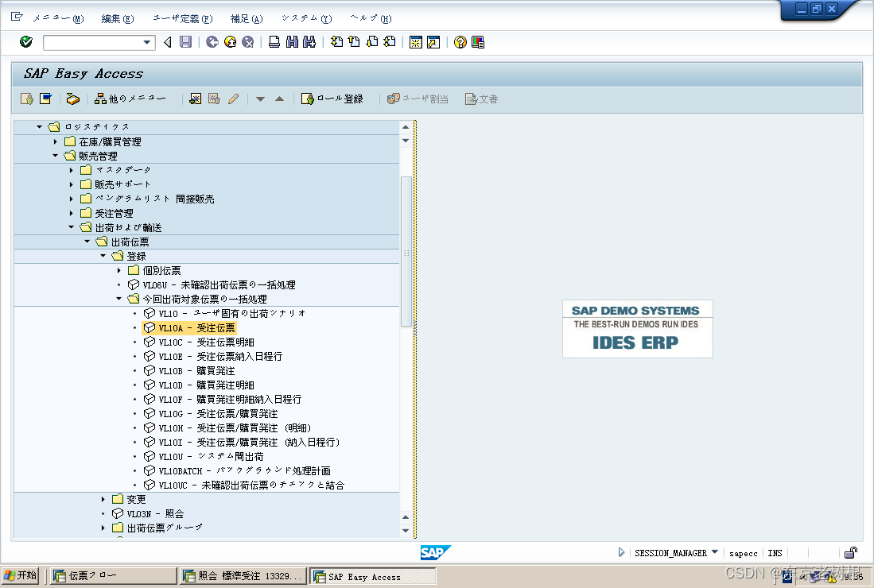Click the Create Shortcut icon
Viewport: 874px width, 588px height.
433,42
